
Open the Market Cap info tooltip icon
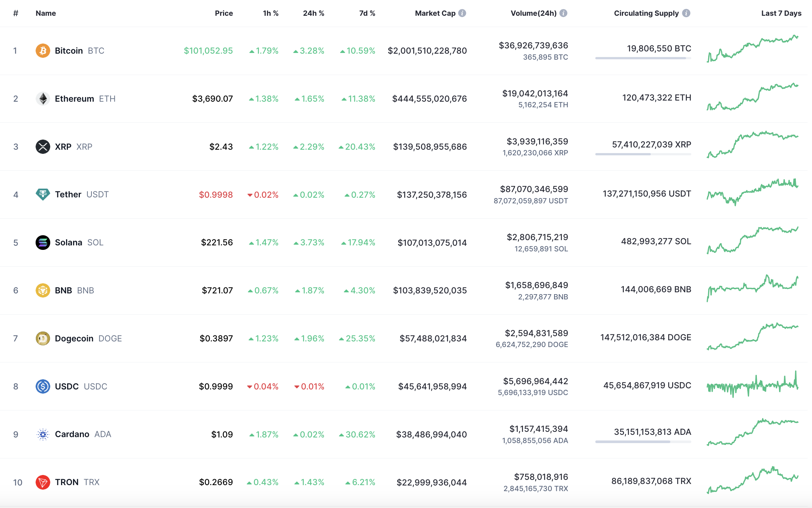(462, 13)
